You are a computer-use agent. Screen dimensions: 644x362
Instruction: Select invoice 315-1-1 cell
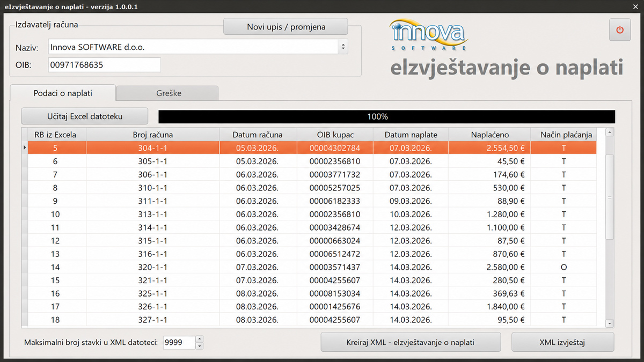pos(153,241)
